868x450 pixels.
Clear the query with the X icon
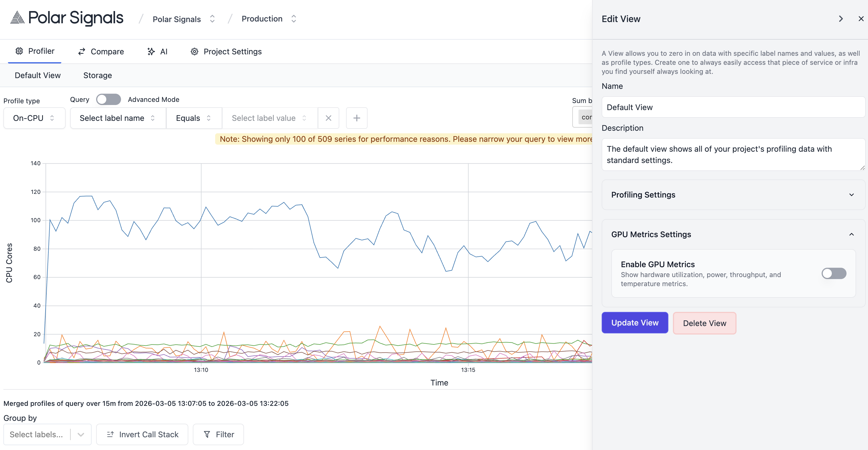click(329, 118)
